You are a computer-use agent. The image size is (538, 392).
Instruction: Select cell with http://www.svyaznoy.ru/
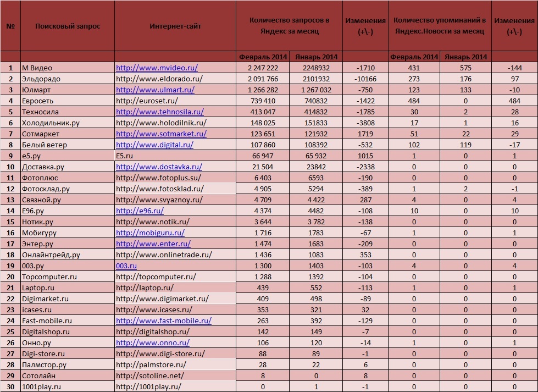coord(175,200)
